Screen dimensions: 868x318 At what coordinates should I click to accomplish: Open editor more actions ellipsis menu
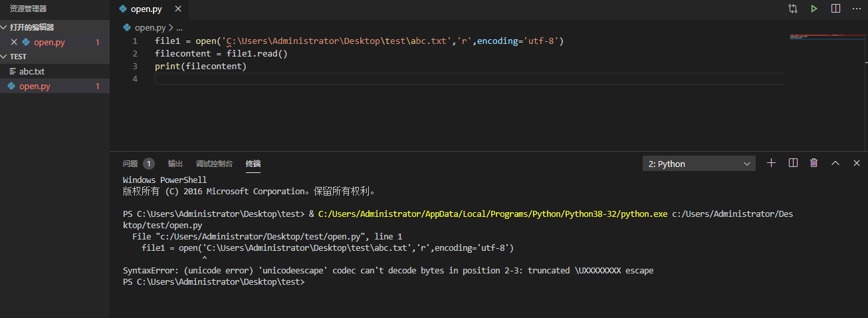(x=857, y=9)
